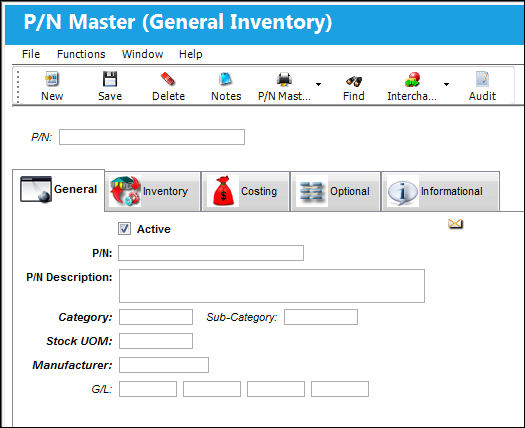Click the envelope mail icon

[455, 223]
